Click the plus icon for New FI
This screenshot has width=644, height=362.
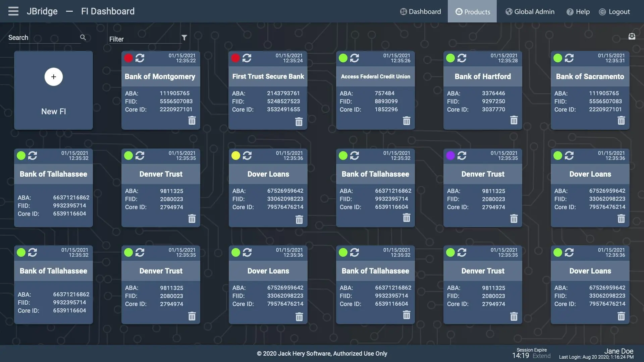tap(53, 77)
